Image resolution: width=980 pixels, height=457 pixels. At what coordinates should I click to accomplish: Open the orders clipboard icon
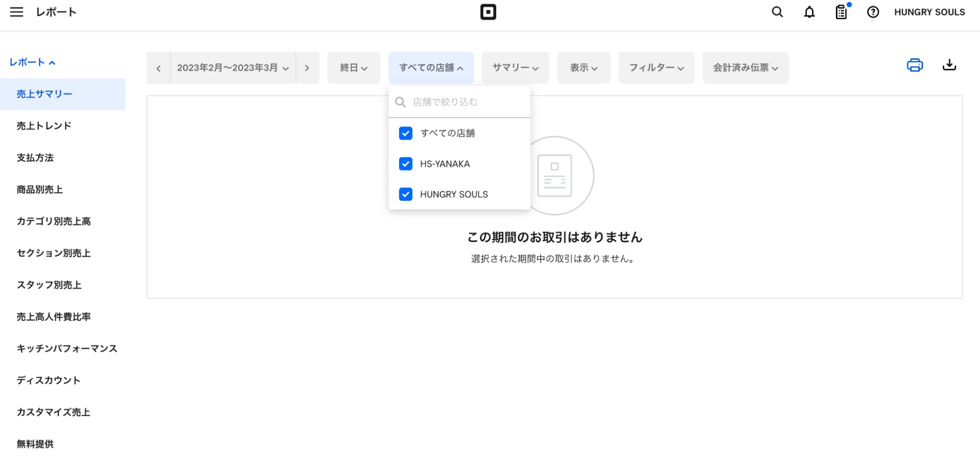coord(841,12)
